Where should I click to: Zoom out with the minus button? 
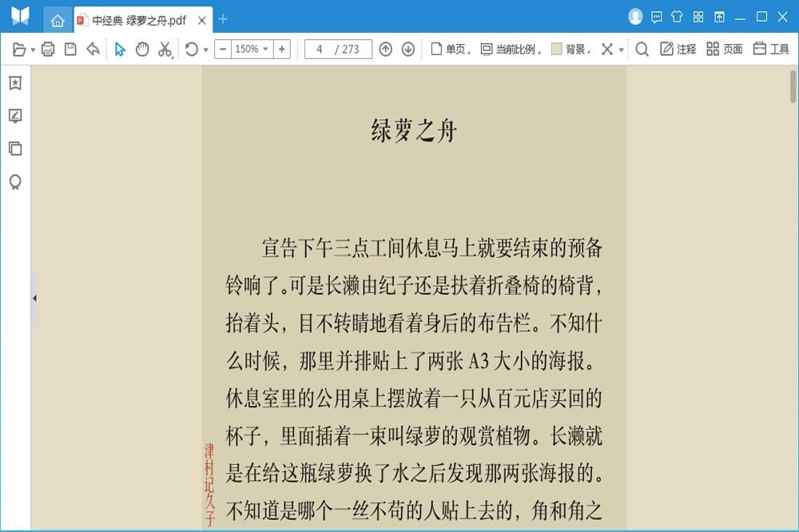223,50
